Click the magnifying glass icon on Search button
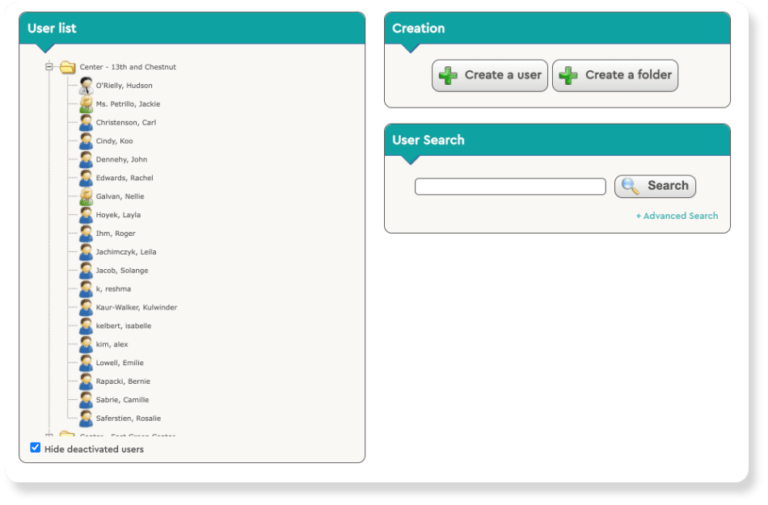This screenshot has height=505, width=768. coord(631,186)
